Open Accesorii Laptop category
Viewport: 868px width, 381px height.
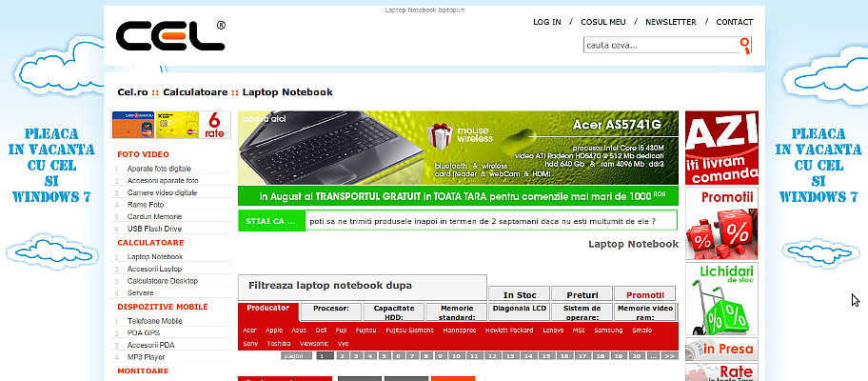point(154,270)
